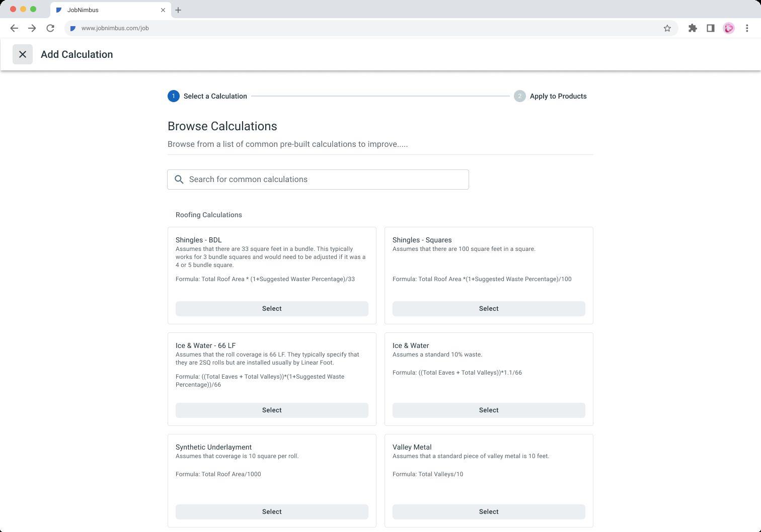
Task: Close the JobNimbus browser tab
Action: click(163, 10)
